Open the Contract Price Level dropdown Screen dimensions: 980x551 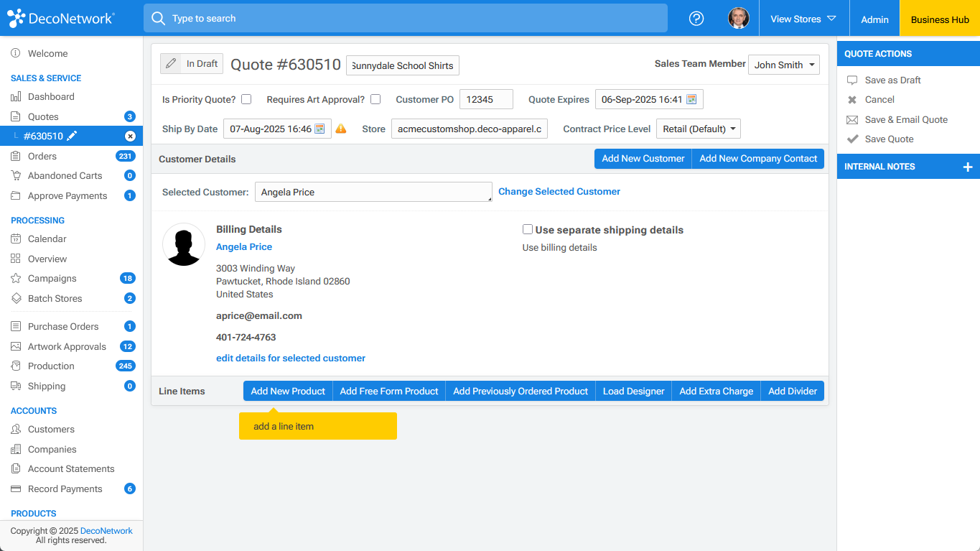[698, 129]
